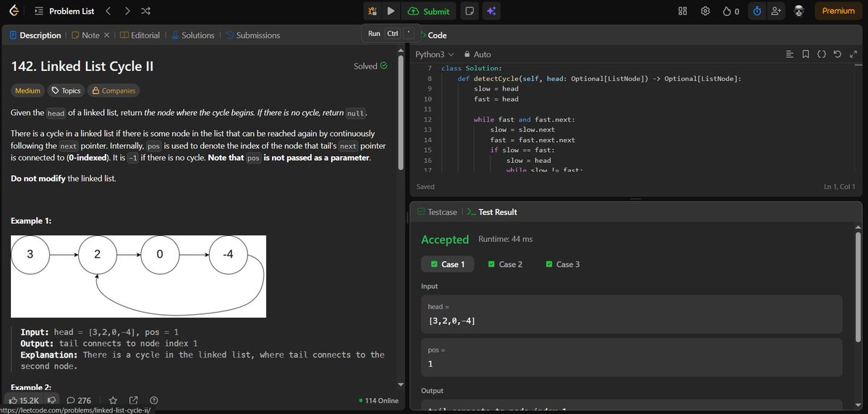This screenshot has width=868, height=414.
Task: Click the Ln 1, Col 1 status
Action: [839, 187]
